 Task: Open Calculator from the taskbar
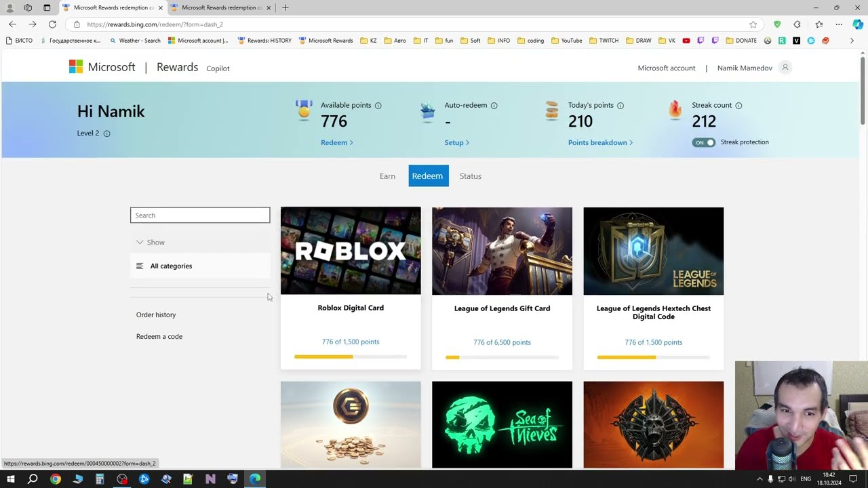(x=100, y=479)
